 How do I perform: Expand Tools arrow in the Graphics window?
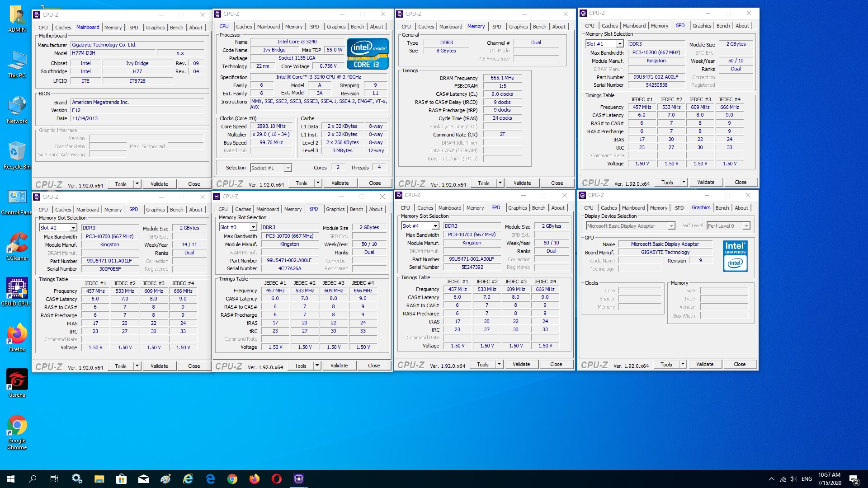tap(683, 364)
